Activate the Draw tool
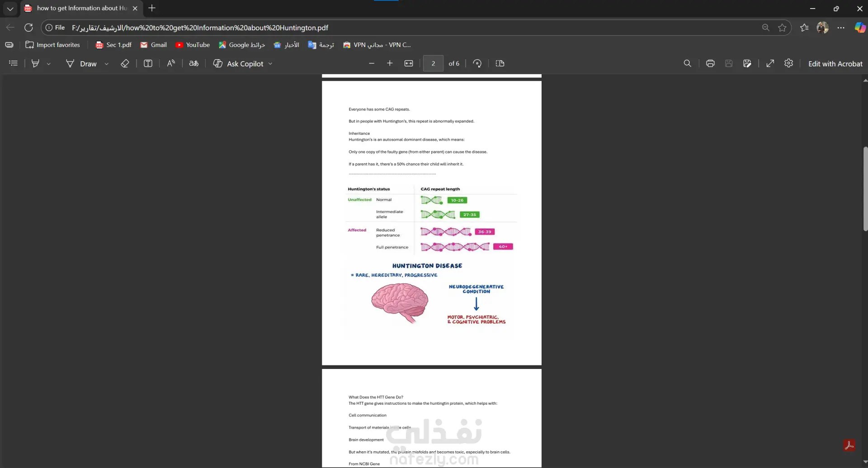This screenshot has height=468, width=868. coord(81,64)
